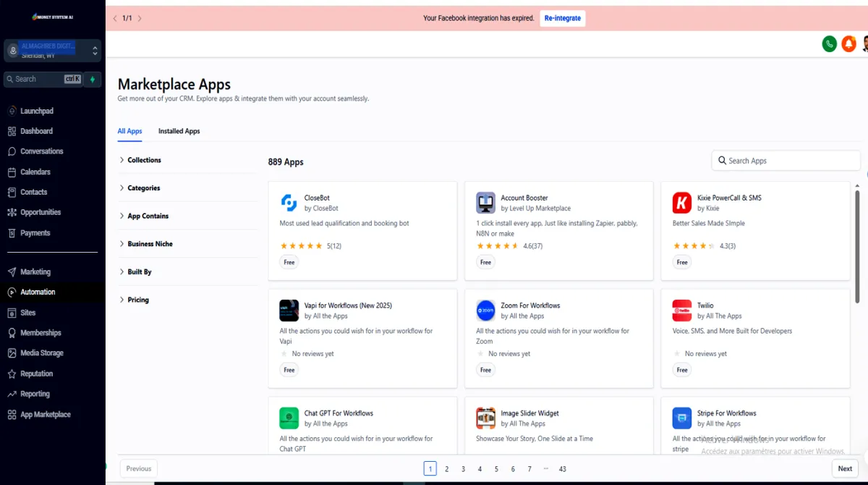Switch to the Installed Apps tab
This screenshot has height=485, width=868.
point(179,131)
